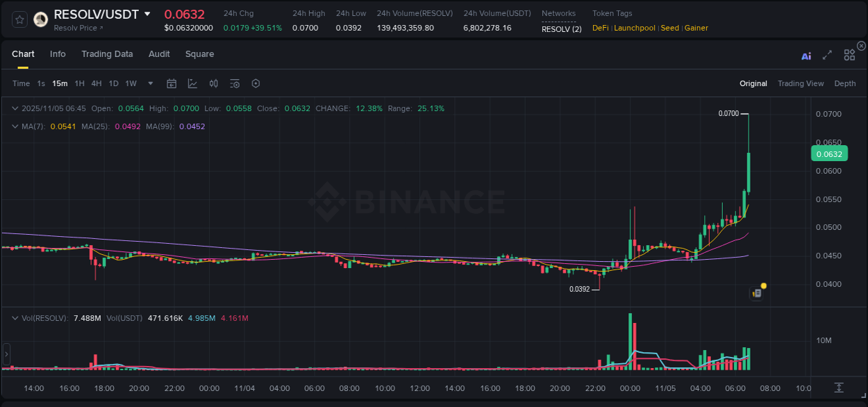The image size is (868, 407).
Task: Open the calendar date range picker
Action: (172, 83)
